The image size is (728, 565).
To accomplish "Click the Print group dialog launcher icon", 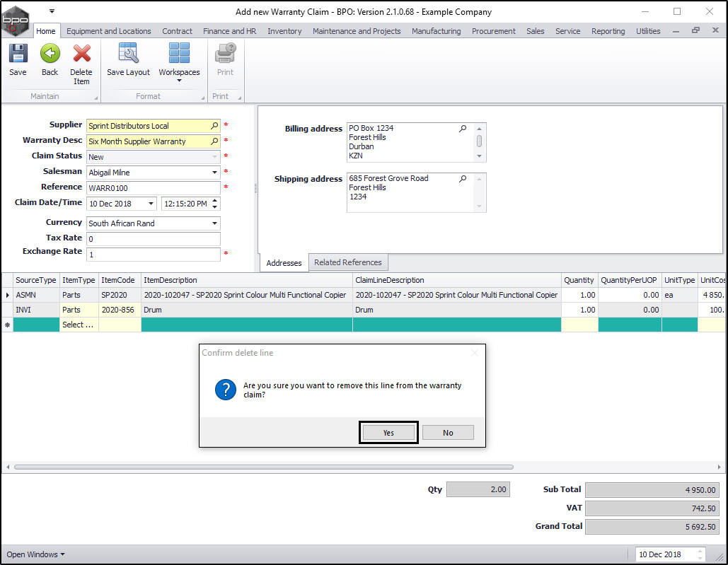I will pos(240,98).
